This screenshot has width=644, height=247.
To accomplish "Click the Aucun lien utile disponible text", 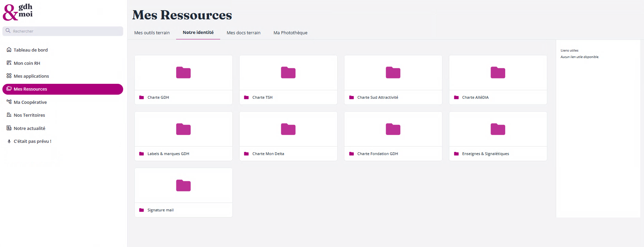I will 580,57.
